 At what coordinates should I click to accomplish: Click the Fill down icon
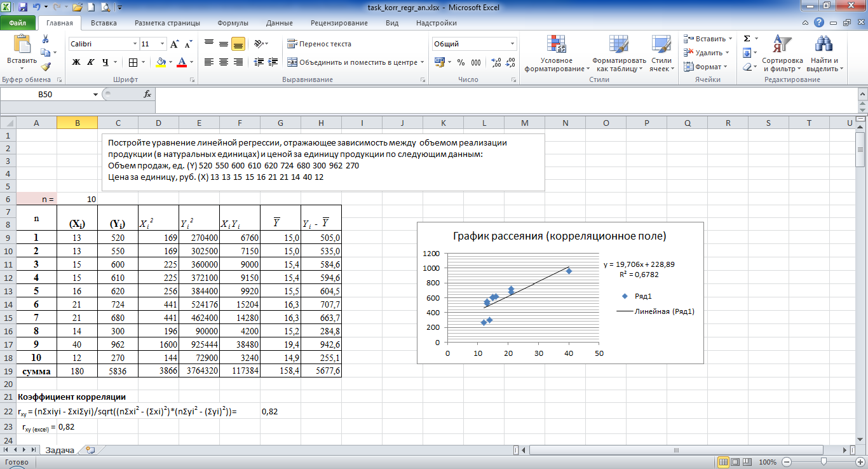click(x=747, y=53)
